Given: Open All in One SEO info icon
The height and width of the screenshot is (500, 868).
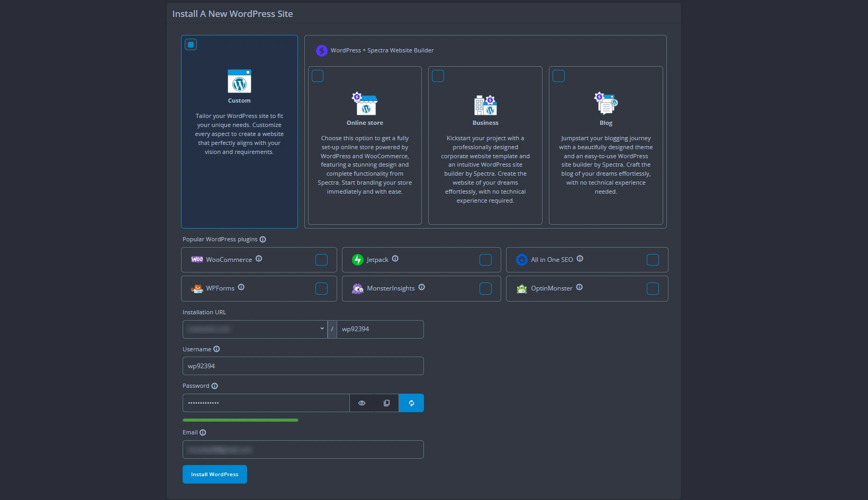Looking at the screenshot, I should tap(580, 259).
